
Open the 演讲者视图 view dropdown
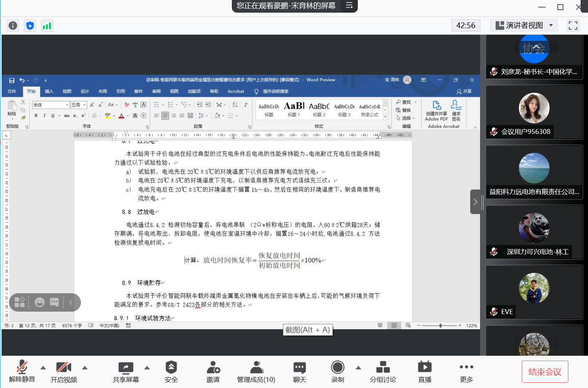524,25
